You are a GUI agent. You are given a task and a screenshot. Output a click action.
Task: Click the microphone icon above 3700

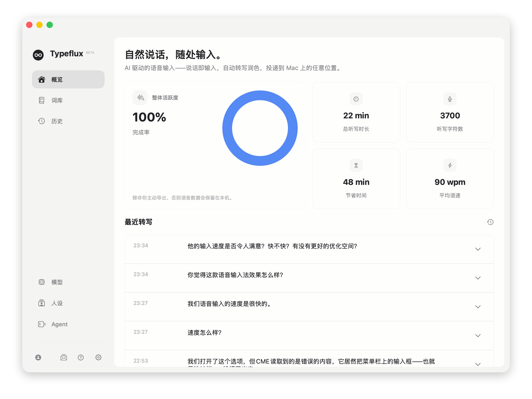click(x=450, y=99)
